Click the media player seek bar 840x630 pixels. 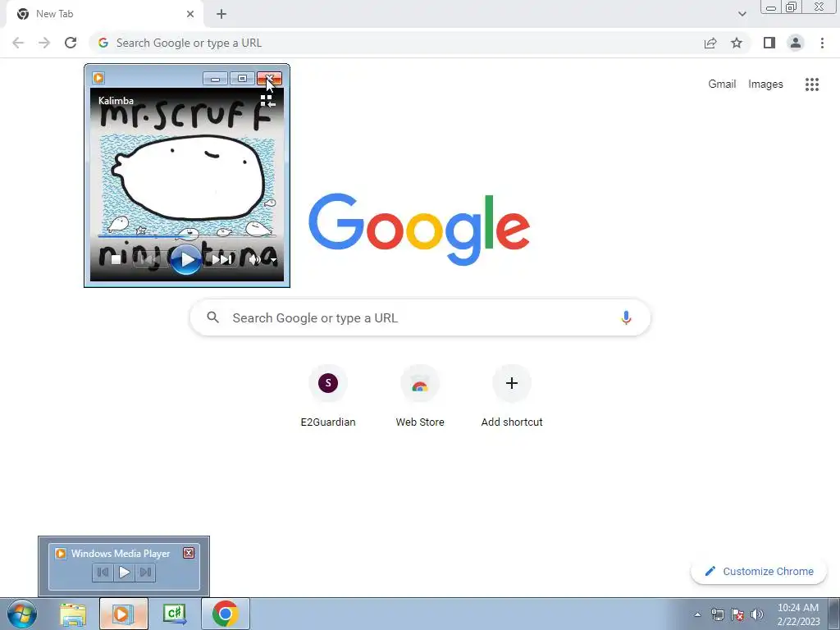click(186, 235)
